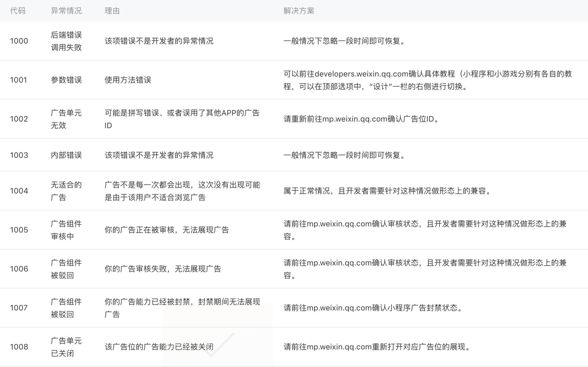Click 一般情况下忽略一段时间即可恢复 in row 1000
Screen dimensions: 588x367
[345, 41]
